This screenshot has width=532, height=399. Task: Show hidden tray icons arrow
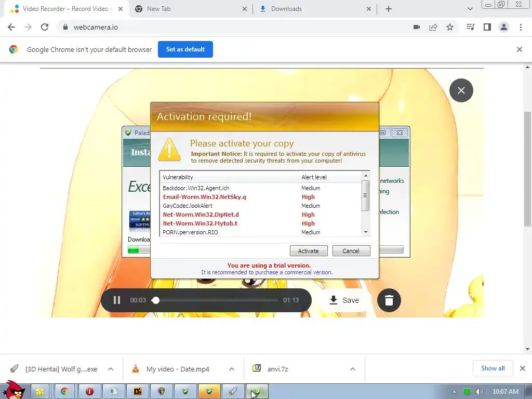point(454,392)
